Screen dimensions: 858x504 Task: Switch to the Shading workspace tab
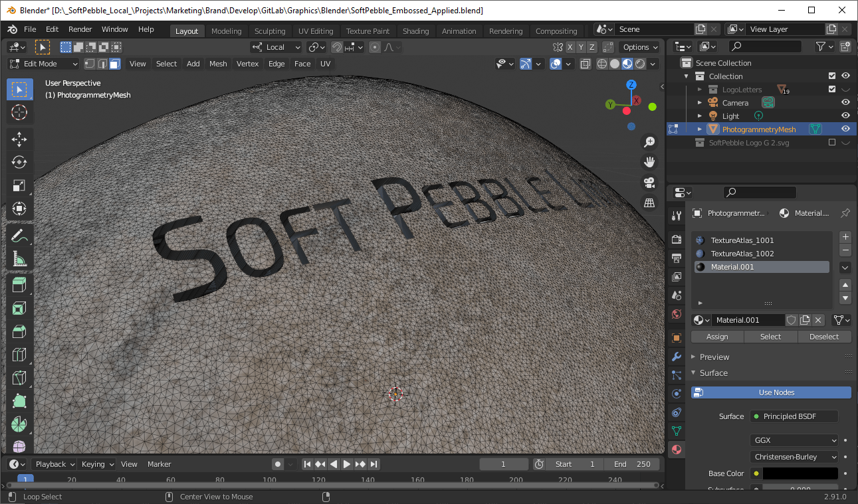[x=415, y=31]
